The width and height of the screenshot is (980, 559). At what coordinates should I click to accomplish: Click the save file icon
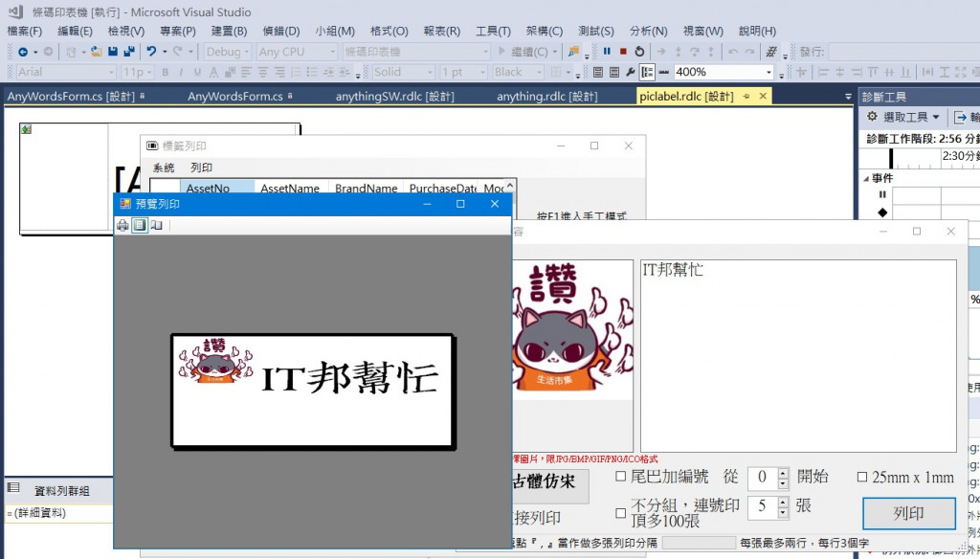click(x=113, y=52)
